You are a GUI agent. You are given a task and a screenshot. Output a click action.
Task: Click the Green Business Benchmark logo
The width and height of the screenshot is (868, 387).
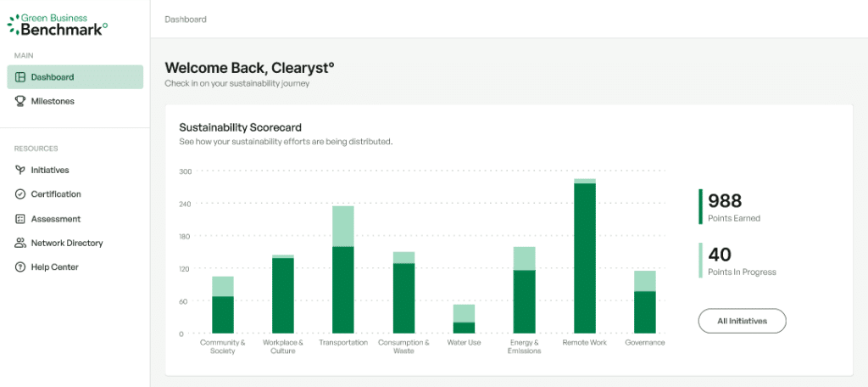click(58, 23)
